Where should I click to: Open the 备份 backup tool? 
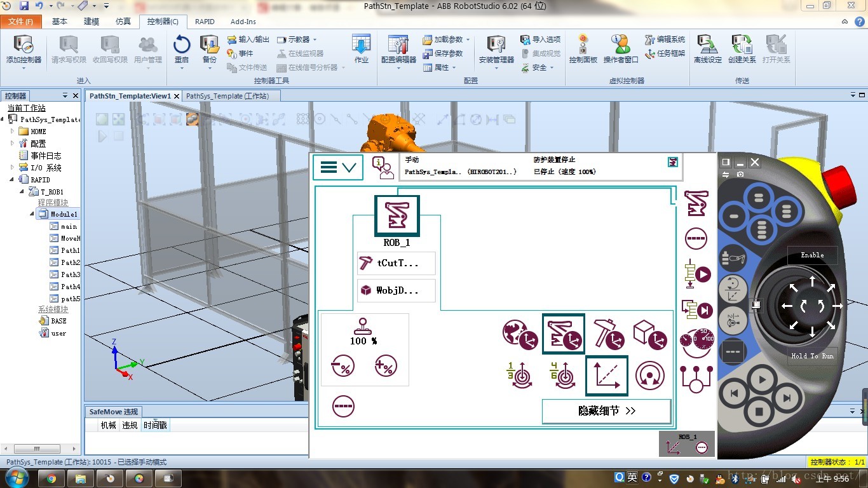pyautogui.click(x=209, y=50)
